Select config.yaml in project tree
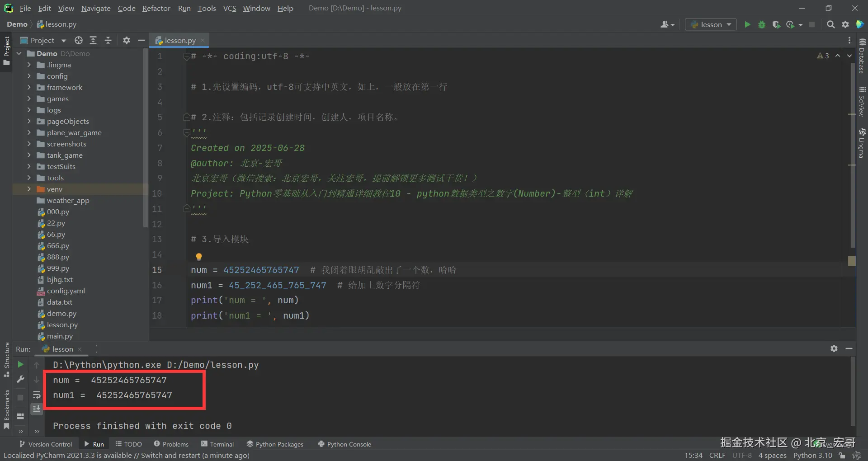This screenshot has width=868, height=461. [66, 291]
